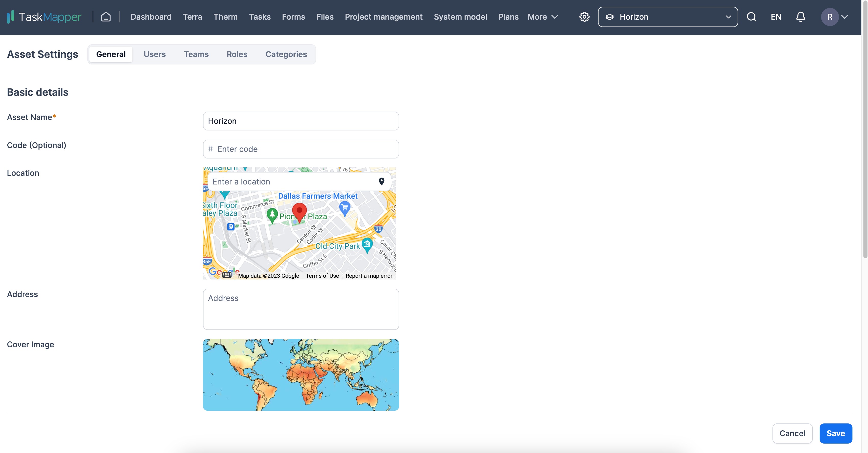Image resolution: width=868 pixels, height=453 pixels.
Task: Click the Old City Park museum marker
Action: [x=367, y=245]
